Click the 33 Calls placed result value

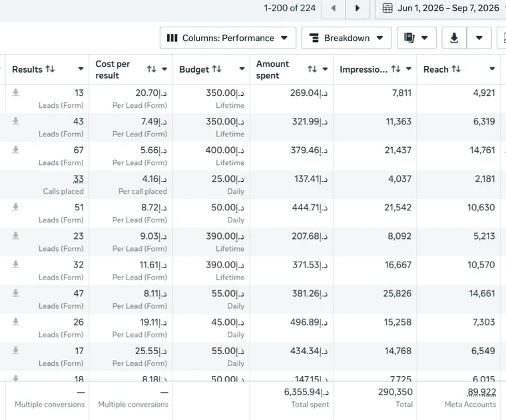[79, 179]
